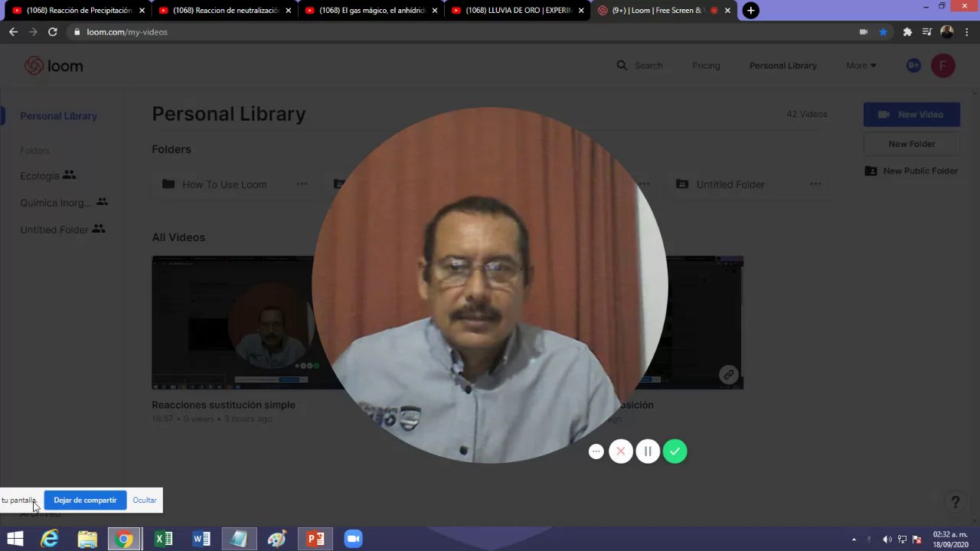This screenshot has width=980, height=551.
Task: Cancel the recording with the red X
Action: pos(621,452)
